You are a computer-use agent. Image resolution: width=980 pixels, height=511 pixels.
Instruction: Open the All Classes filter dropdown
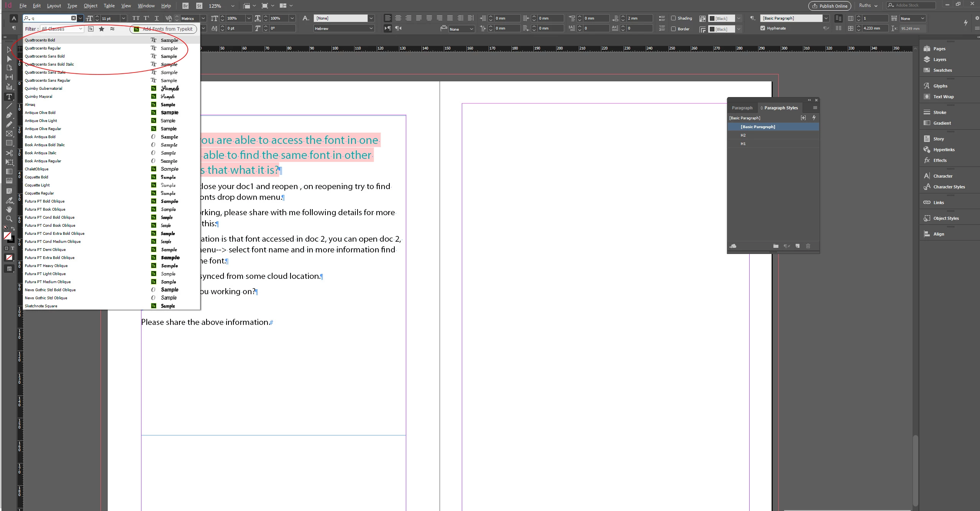62,29
